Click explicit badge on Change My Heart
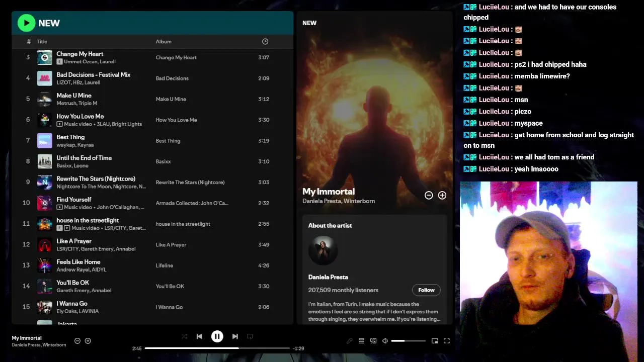The height and width of the screenshot is (362, 644). coord(59,62)
